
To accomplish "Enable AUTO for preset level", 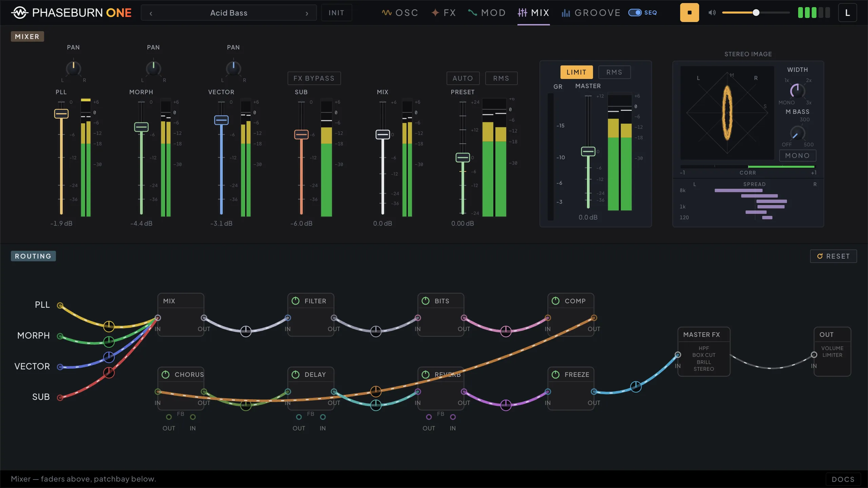I will coord(463,78).
